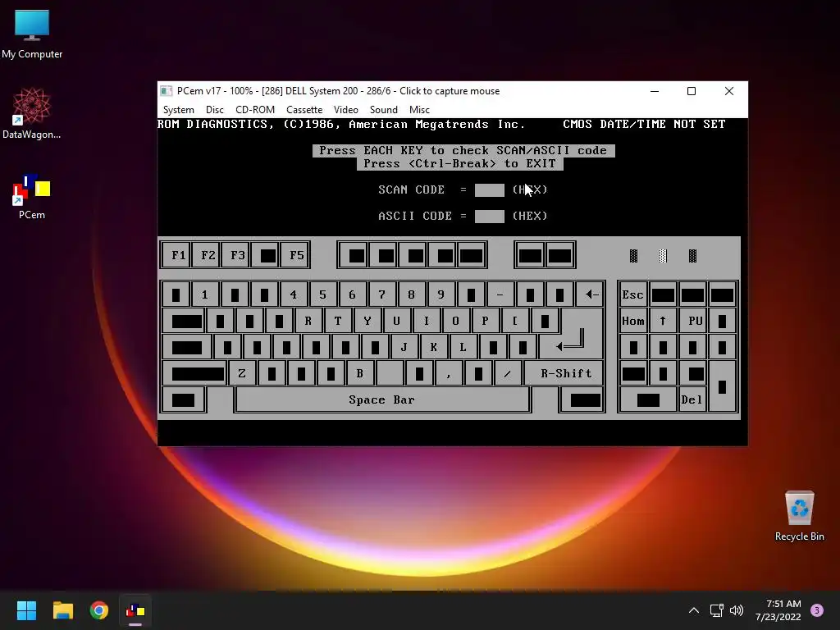Click the R-Shift key
This screenshot has height=630, width=840.
pyautogui.click(x=566, y=373)
